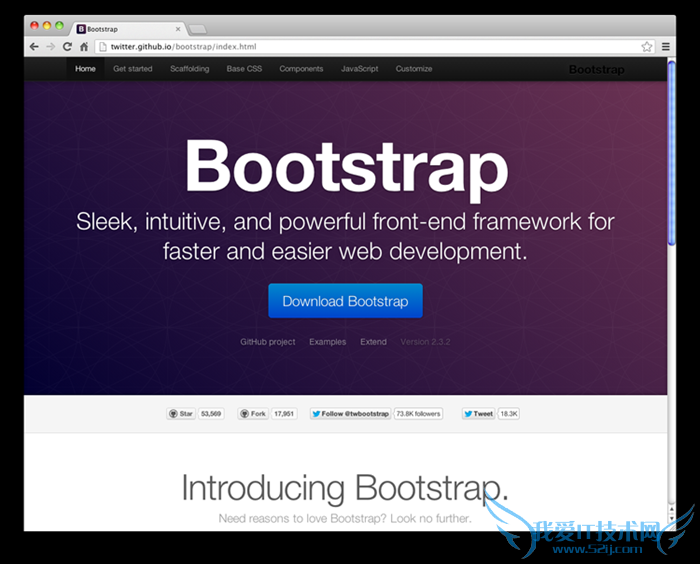Open Components in the navbar
The width and height of the screenshot is (700, 564).
301,69
